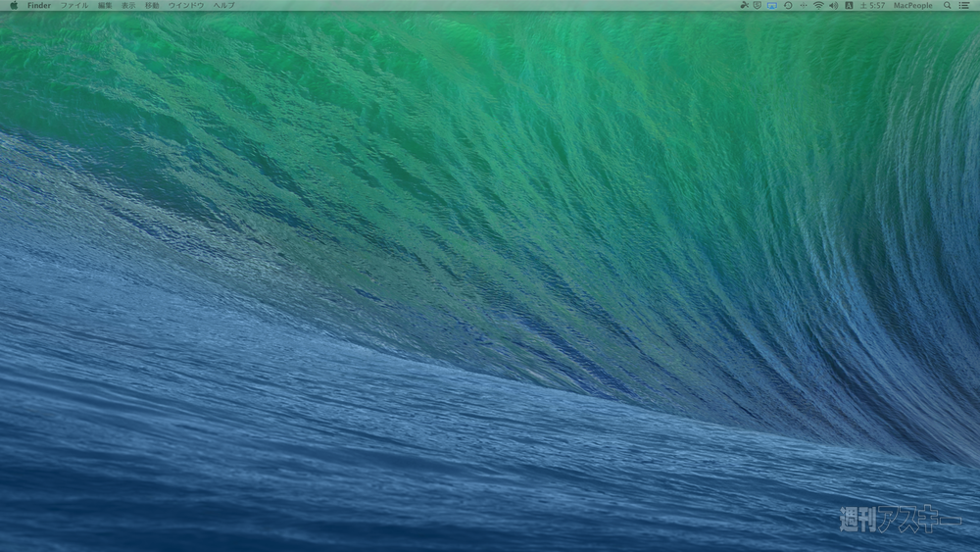Open the 編集 menu

click(x=105, y=5)
